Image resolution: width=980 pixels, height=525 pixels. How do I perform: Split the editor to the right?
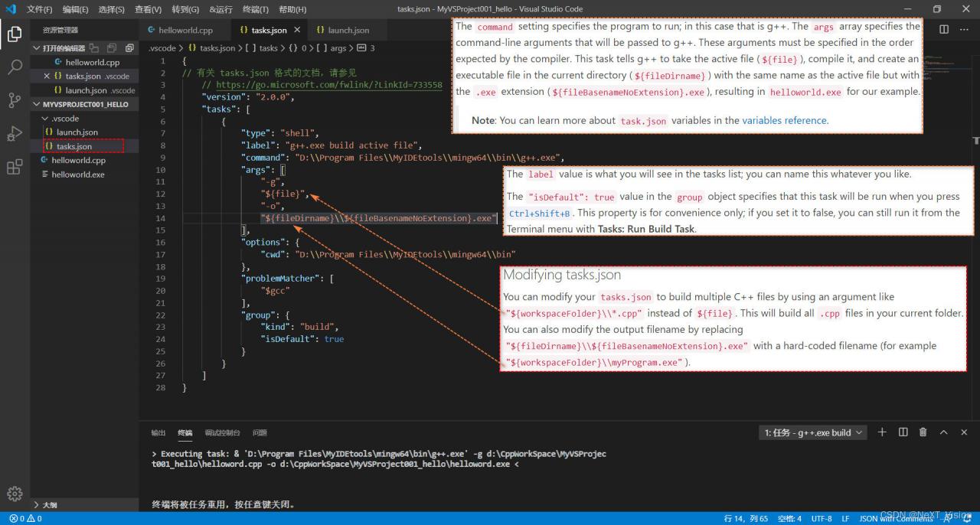coord(944,30)
